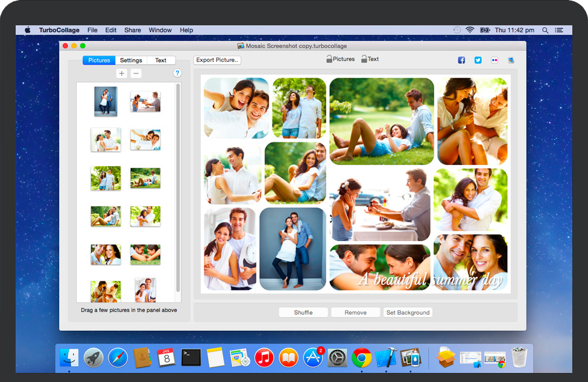Click the Twitter share icon
This screenshot has width=588, height=382.
pyautogui.click(x=478, y=60)
